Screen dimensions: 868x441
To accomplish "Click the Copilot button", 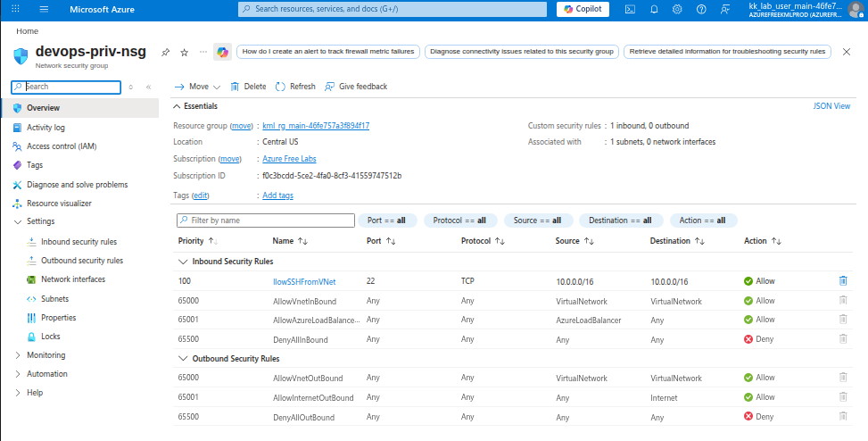I will 582,9.
